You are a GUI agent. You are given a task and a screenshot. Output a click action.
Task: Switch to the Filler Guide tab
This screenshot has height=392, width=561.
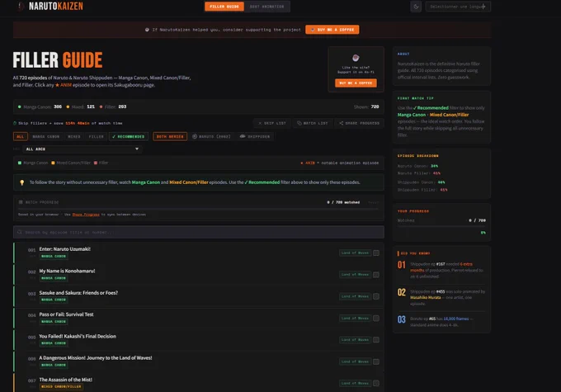(224, 7)
